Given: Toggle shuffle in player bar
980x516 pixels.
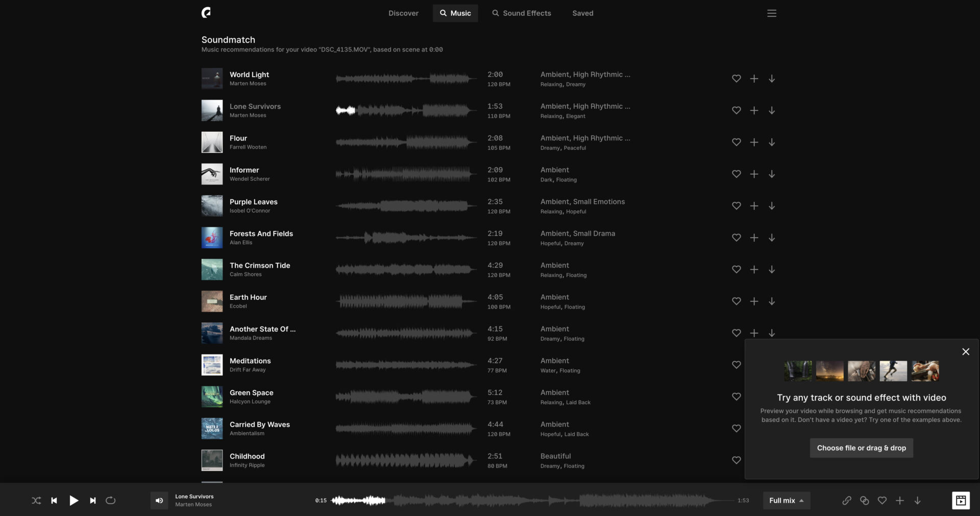Looking at the screenshot, I should click(36, 501).
